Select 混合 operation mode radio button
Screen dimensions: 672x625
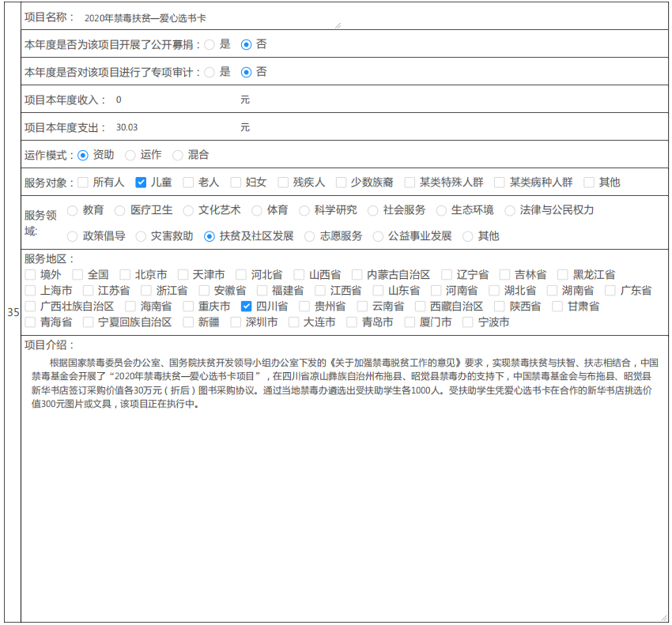(x=177, y=155)
